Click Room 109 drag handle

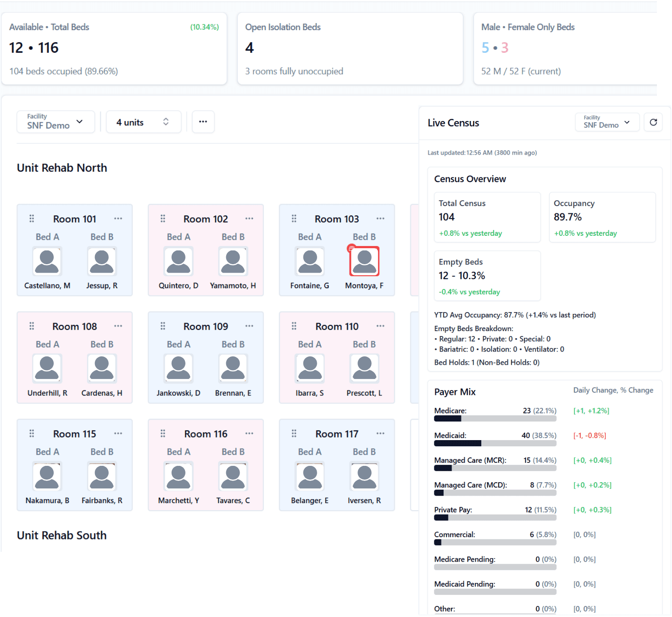click(163, 326)
